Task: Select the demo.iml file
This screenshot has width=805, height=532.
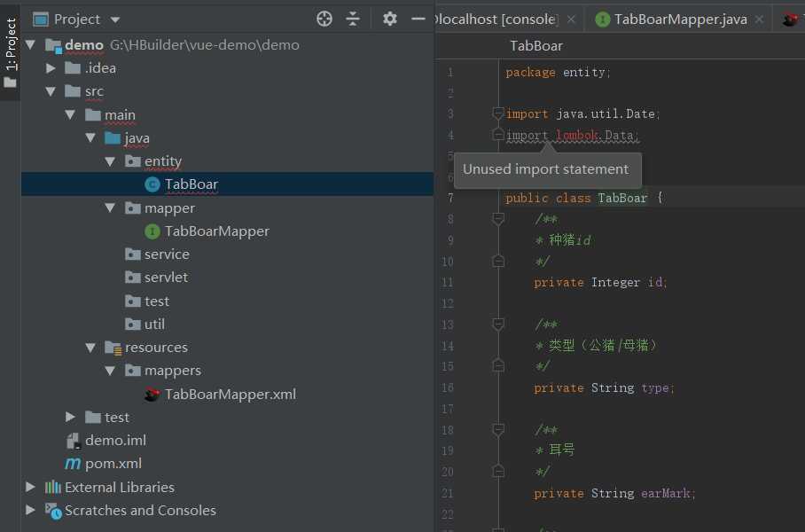Action: click(x=115, y=440)
